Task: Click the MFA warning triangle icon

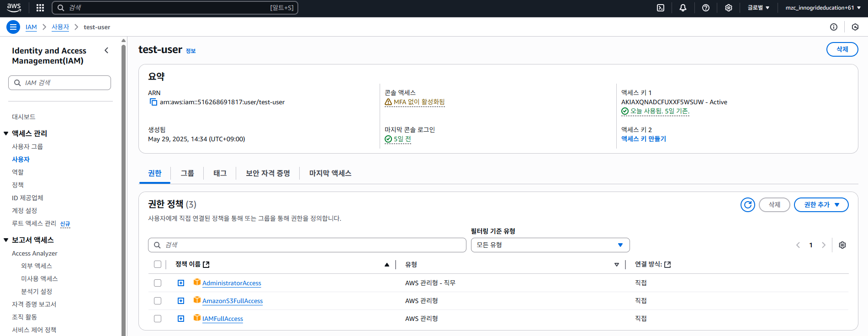Action: click(388, 102)
